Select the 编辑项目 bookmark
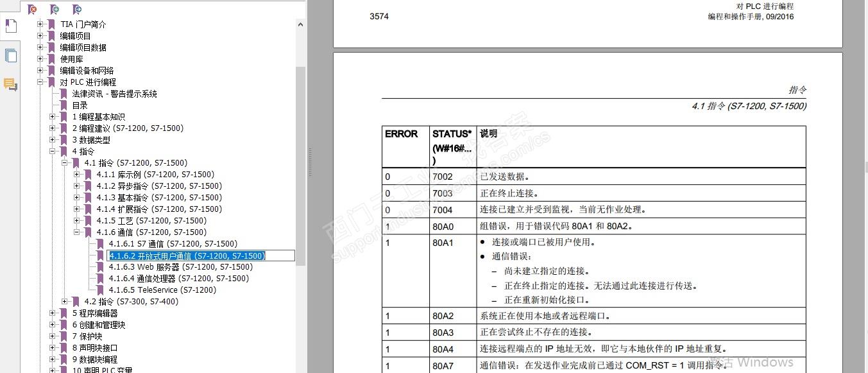Screen dimensions: 868x373 (76, 36)
